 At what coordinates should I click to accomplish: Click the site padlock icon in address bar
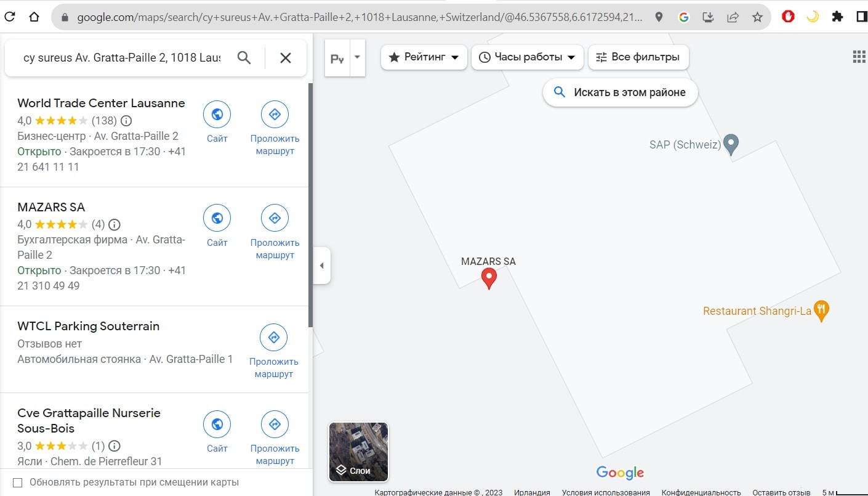65,17
